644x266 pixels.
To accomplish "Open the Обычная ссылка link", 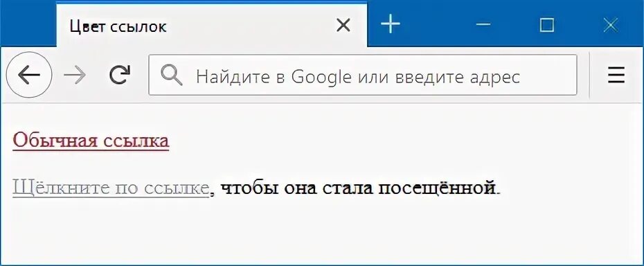I will pyautogui.click(x=91, y=140).
